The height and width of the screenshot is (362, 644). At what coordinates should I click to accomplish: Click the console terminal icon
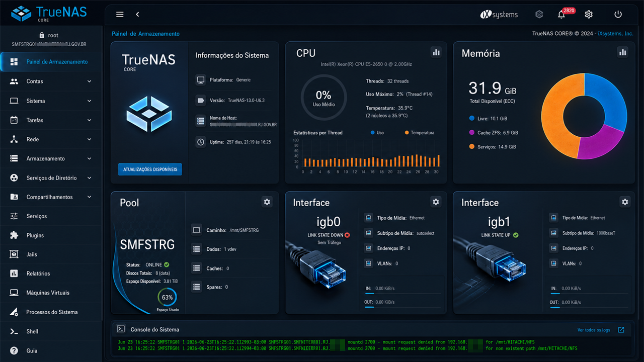121,329
